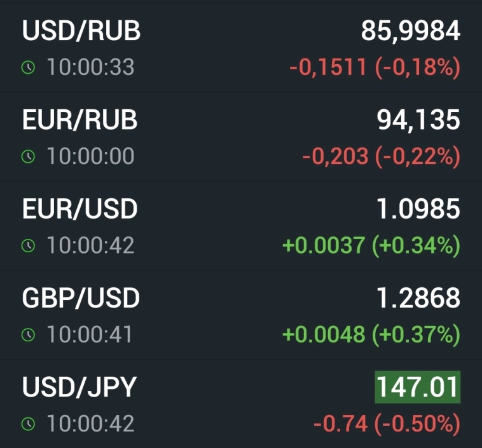
Task: Click the clock icon beside USD/JPY time
Action: [28, 423]
